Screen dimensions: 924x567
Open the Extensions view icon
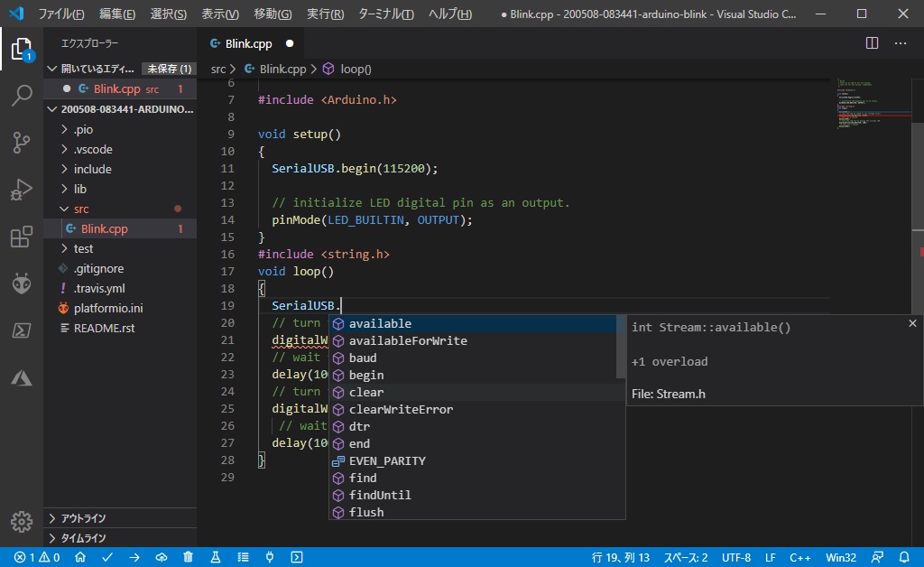(x=22, y=237)
